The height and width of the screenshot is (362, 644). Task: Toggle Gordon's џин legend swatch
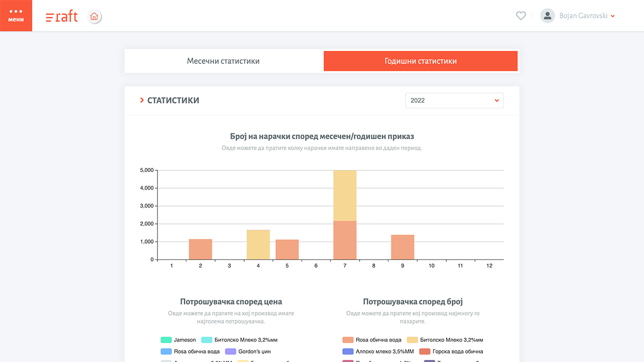(x=230, y=352)
